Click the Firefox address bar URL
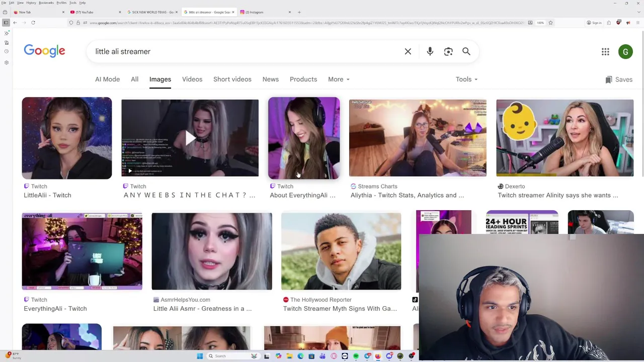 pos(307,23)
